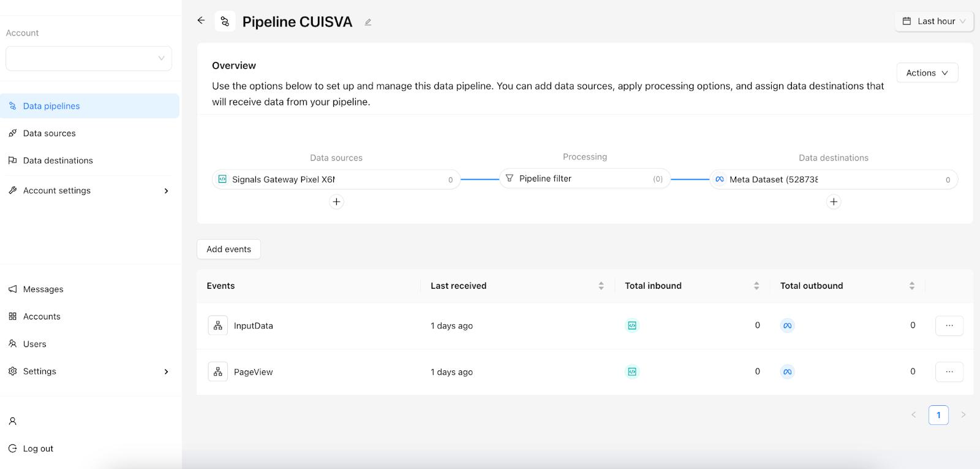Click the user profile icon above Log out
The width and height of the screenshot is (980, 469).
click(x=12, y=421)
